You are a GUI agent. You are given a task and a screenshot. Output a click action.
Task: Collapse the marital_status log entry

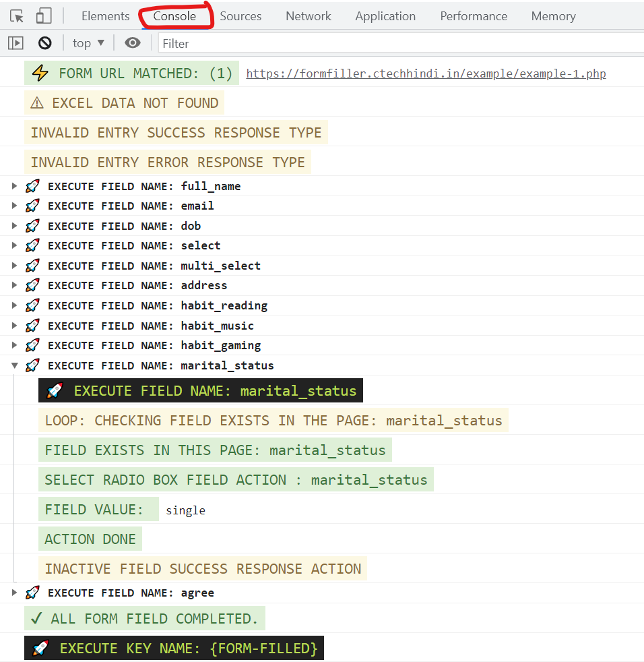point(13,365)
